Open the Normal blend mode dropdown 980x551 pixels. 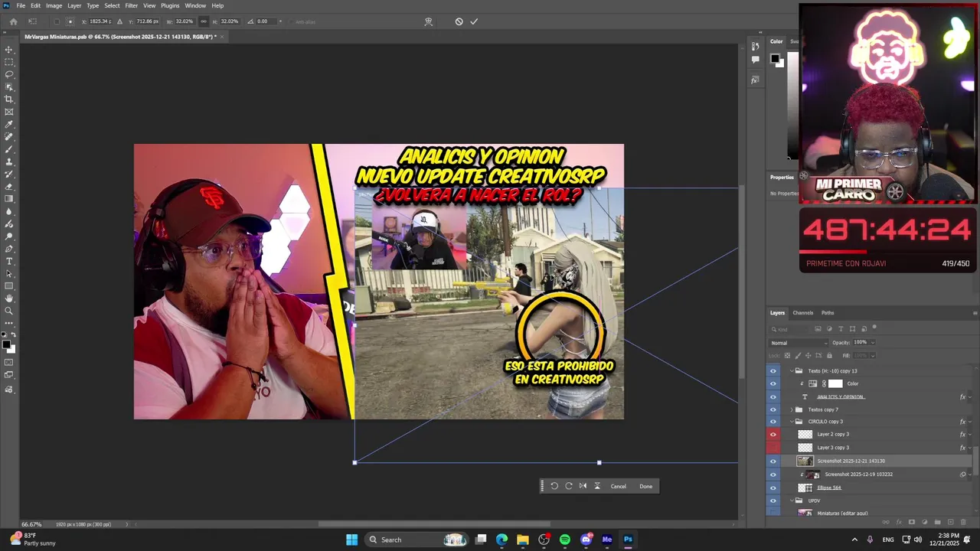coord(799,343)
